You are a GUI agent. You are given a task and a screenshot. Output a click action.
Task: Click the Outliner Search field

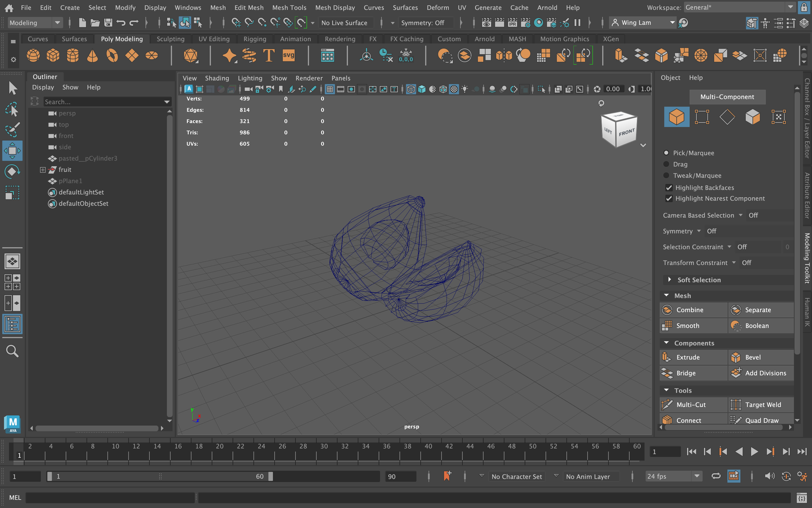coord(107,102)
